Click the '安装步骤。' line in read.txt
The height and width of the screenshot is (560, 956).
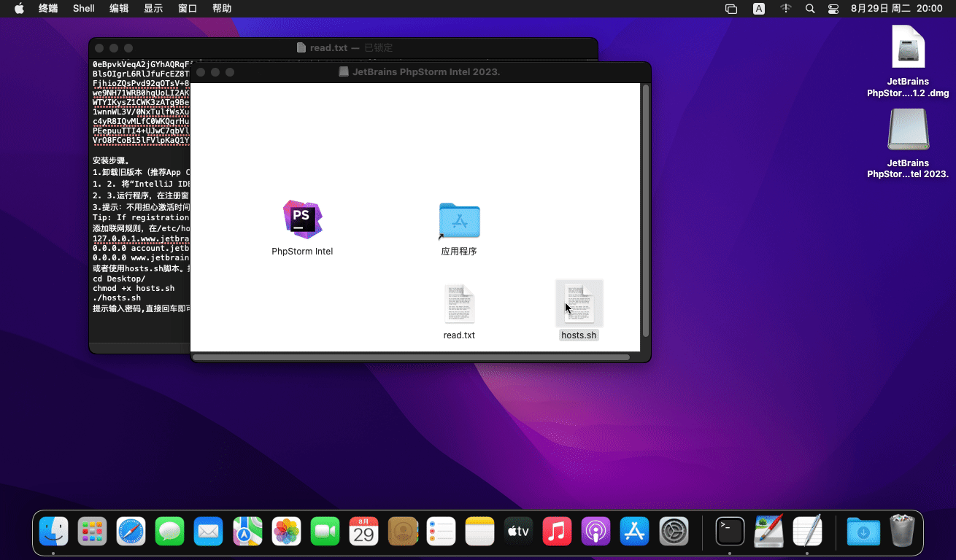111,160
